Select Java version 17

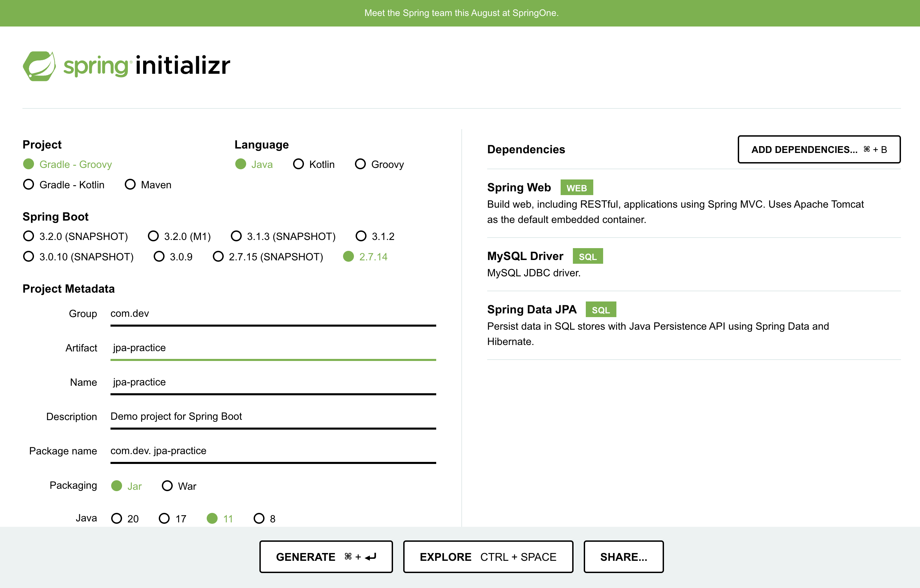(x=164, y=518)
